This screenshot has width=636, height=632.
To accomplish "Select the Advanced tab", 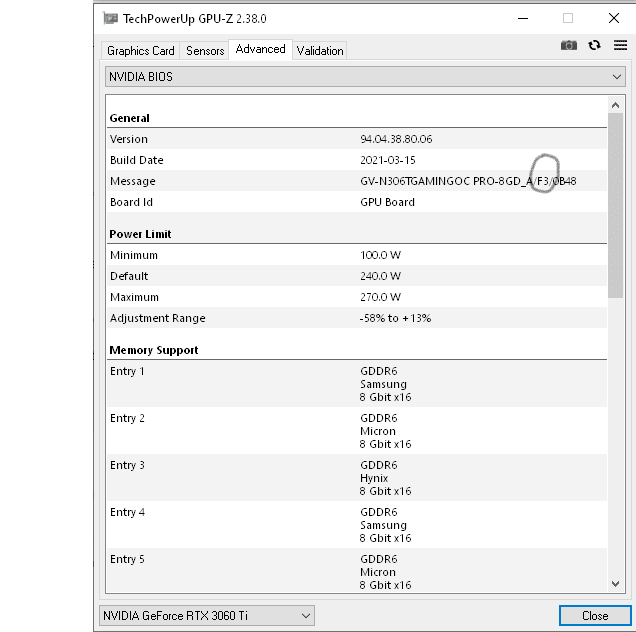I will point(260,49).
